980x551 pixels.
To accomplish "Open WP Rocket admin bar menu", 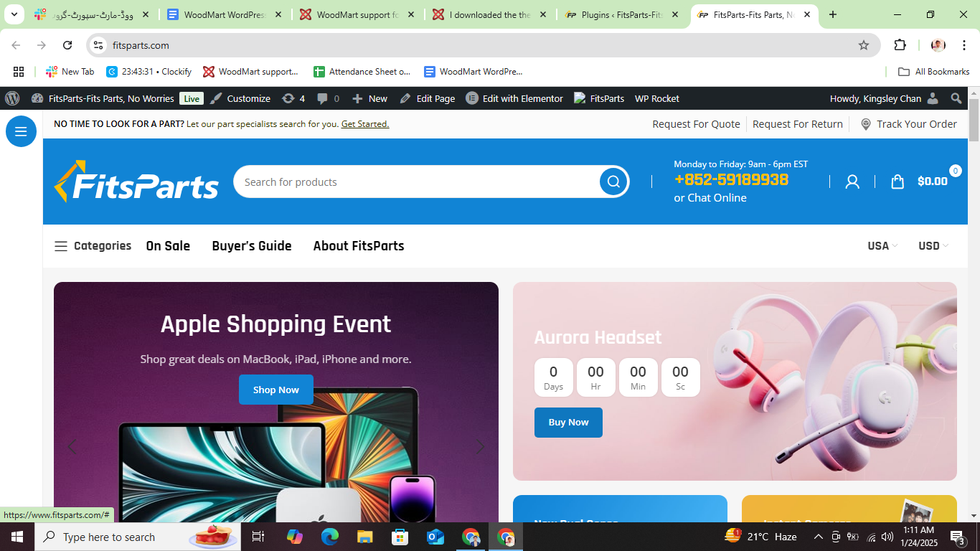I will (x=657, y=98).
